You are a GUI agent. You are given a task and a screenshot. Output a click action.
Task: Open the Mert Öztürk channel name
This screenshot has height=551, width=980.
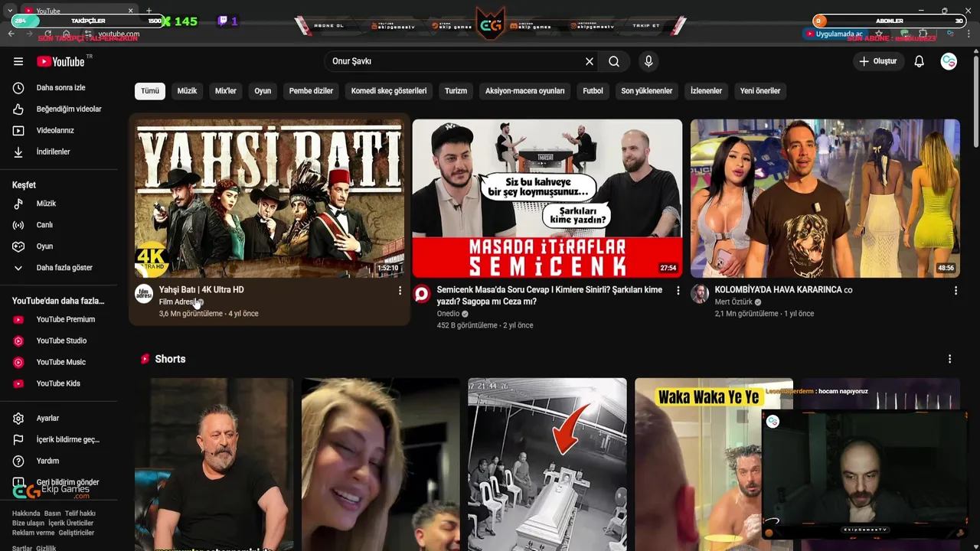coord(733,302)
